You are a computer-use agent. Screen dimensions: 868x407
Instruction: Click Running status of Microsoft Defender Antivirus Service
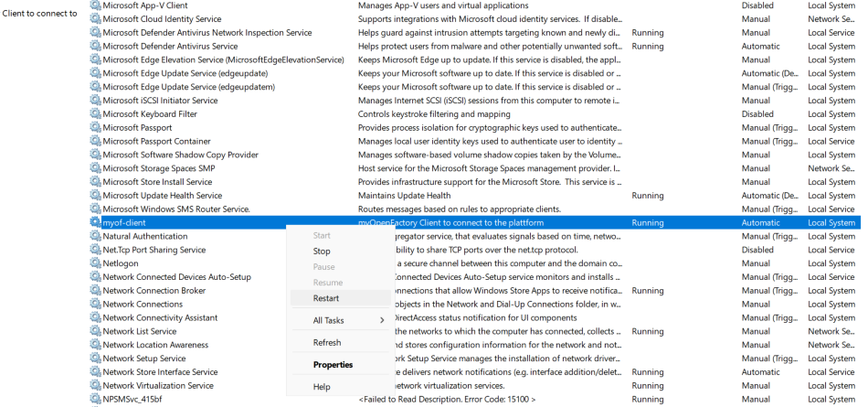(647, 46)
